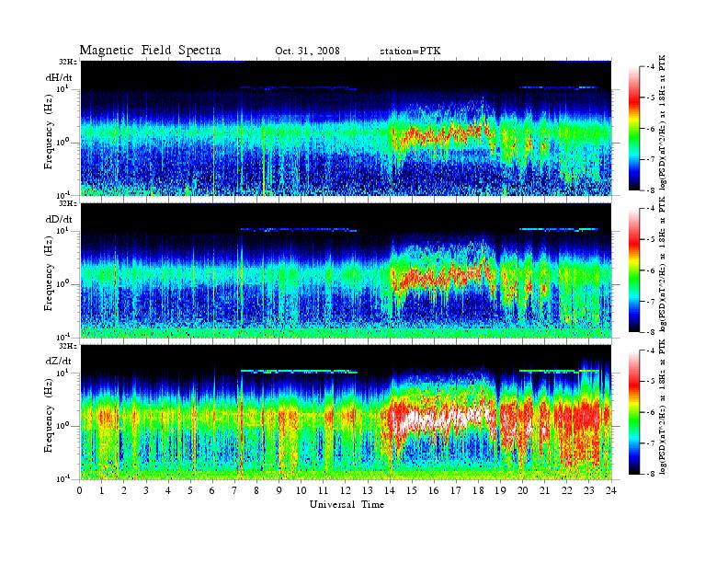Screen dimensions: 728x563
Task: Click the "20" tick on the Universal Time axis
Action: (523, 490)
